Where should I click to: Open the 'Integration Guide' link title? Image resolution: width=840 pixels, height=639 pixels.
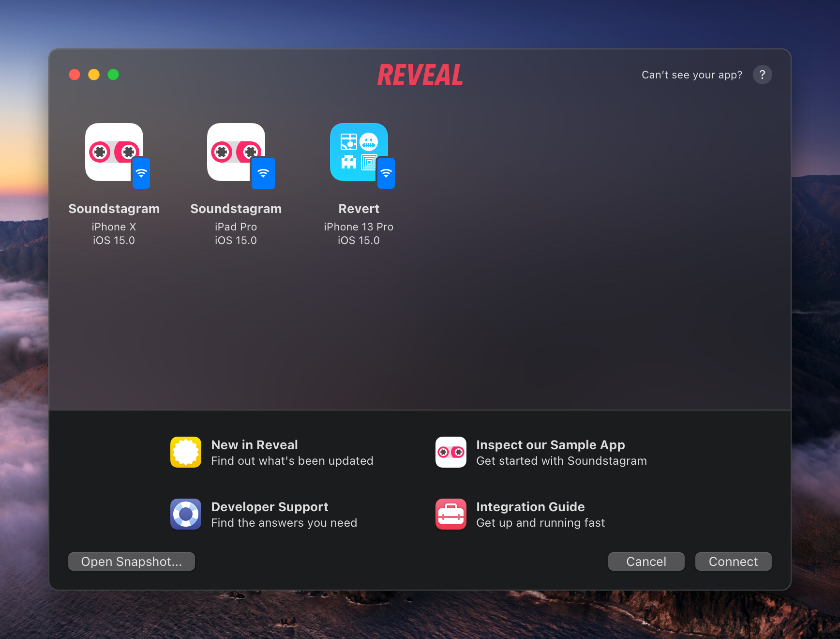point(530,507)
